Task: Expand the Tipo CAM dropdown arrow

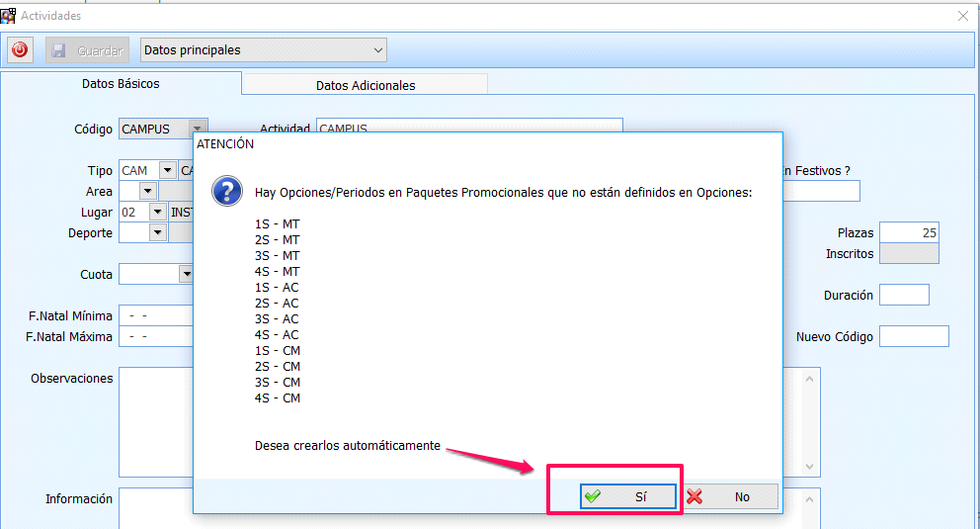Action: click(166, 171)
